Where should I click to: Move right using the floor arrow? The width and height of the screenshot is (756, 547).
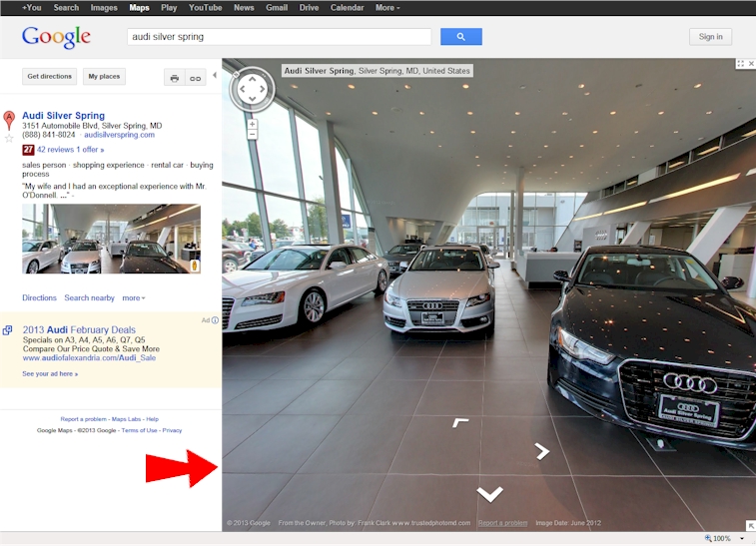[542, 451]
